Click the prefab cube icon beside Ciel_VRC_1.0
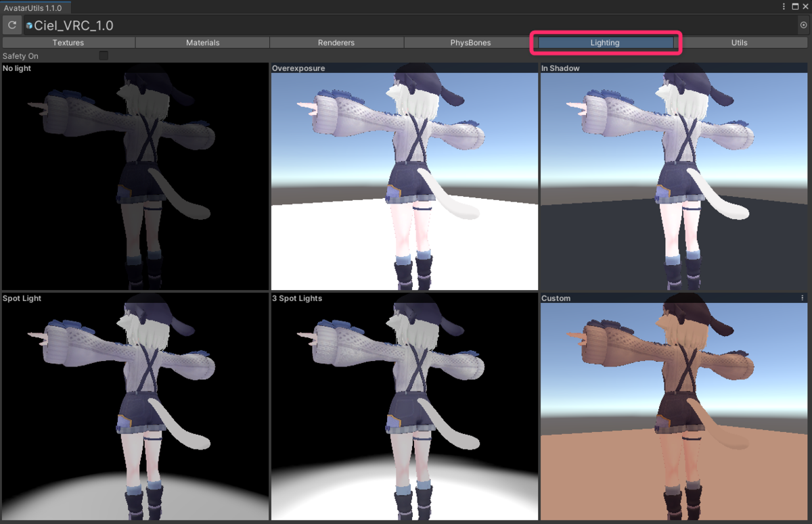Screen dimensions: 812x524 pyautogui.click(x=28, y=25)
